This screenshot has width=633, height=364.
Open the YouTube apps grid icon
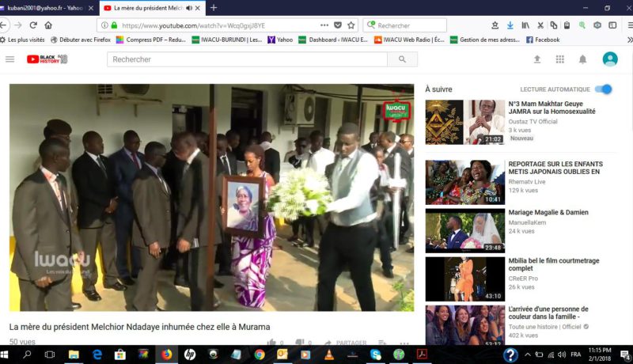point(559,59)
